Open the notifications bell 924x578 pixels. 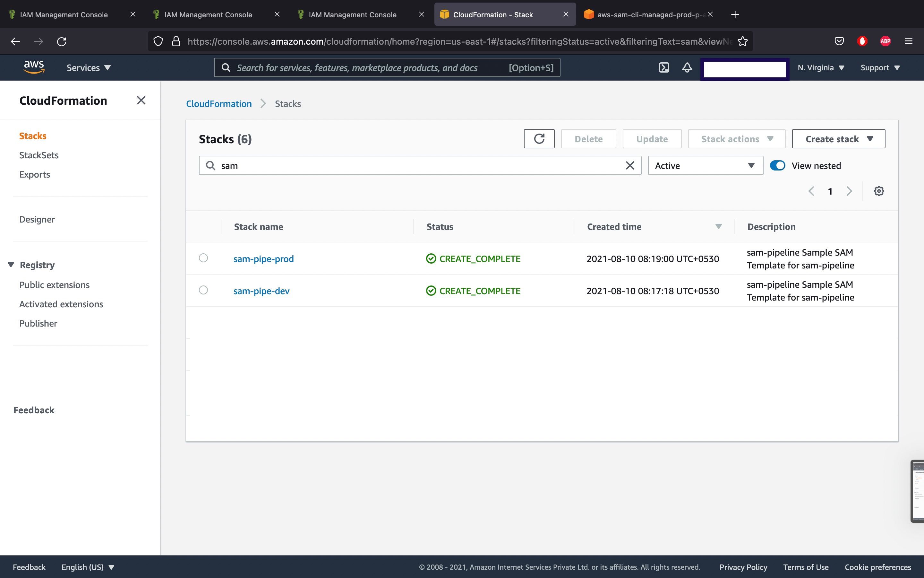[687, 68]
